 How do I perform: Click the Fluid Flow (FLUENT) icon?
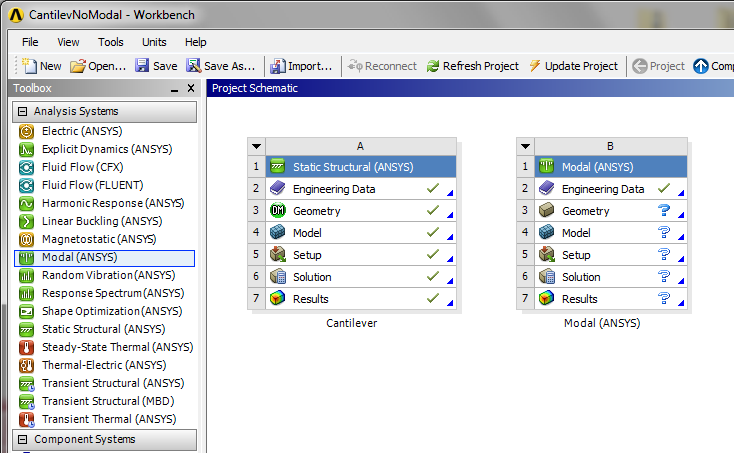(x=26, y=185)
